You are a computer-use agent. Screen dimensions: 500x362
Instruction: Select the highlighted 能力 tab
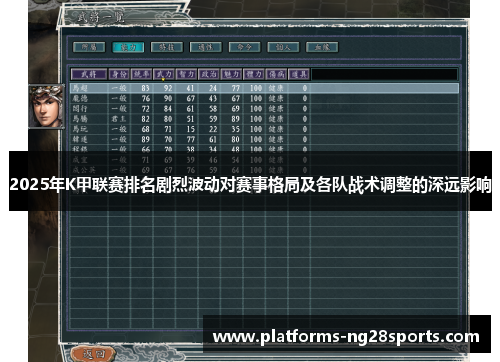pyautogui.click(x=128, y=47)
